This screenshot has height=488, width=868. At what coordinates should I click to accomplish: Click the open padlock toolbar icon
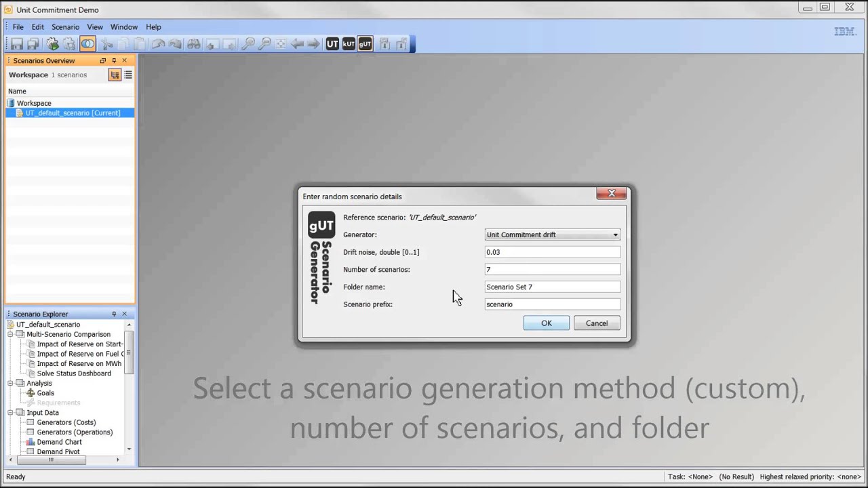(401, 44)
